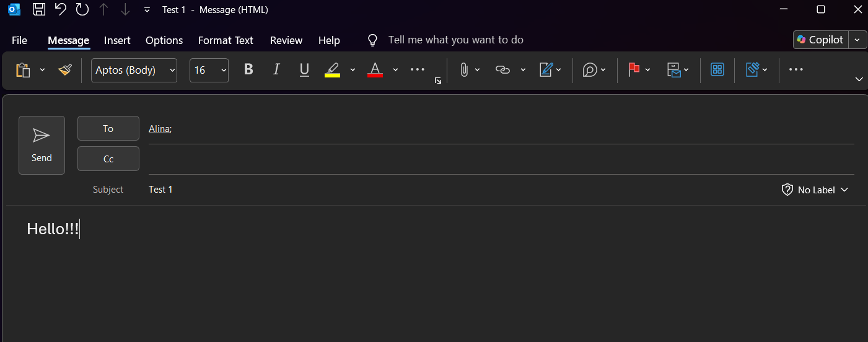
Task: Click the Insert Link icon
Action: (502, 70)
